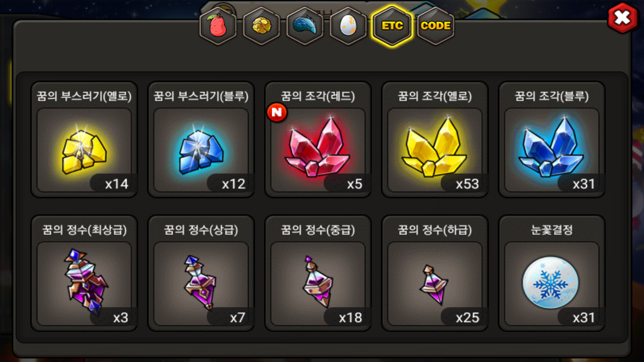Screen dimensions: 644x362
Task: Pick blue dream fragment (꿈의 조각 블루)
Action: (551, 140)
